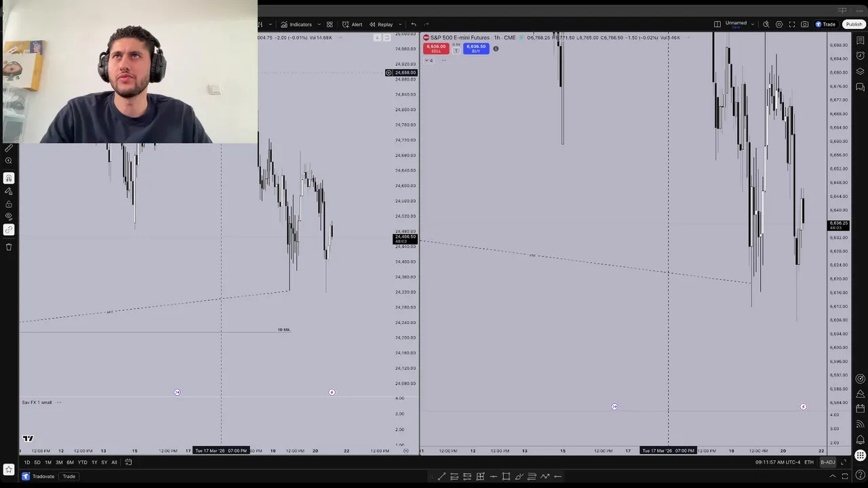Open the Watchlist panel icon in right sidebar
The image size is (868, 488).
coord(860,41)
